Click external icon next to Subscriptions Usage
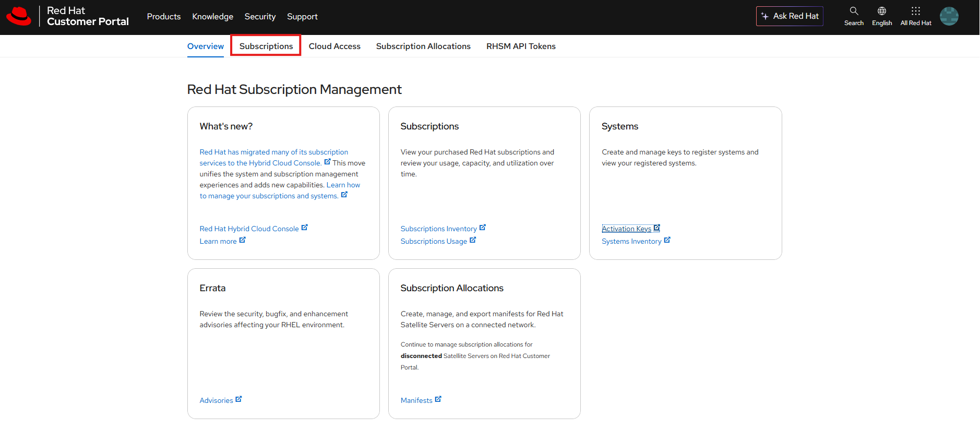Viewport: 980px width, 429px height. 473,240
